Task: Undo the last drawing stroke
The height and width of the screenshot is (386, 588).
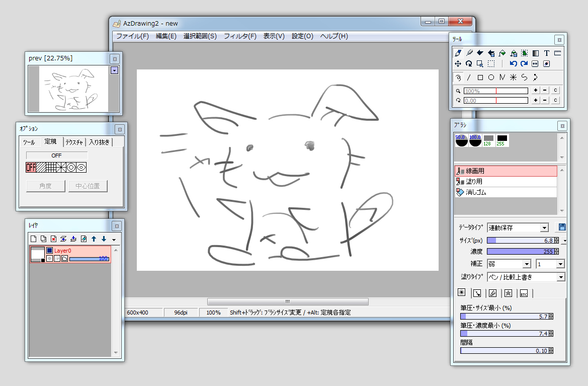Action: click(x=513, y=63)
